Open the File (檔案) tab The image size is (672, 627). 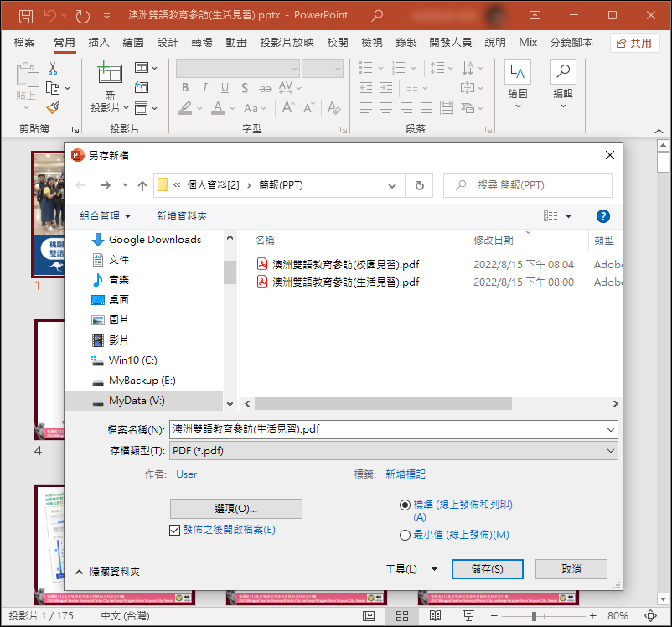24,43
